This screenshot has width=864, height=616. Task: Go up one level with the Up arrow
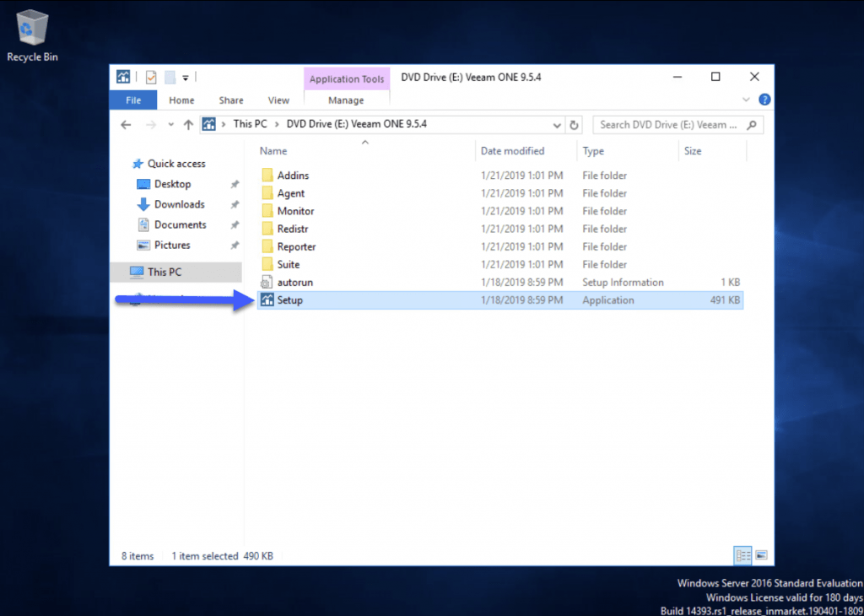pos(188,125)
